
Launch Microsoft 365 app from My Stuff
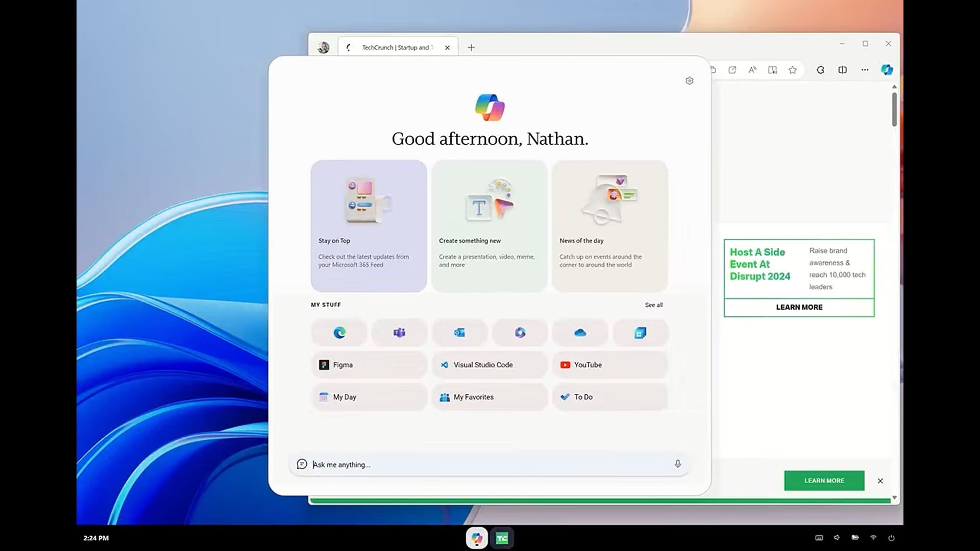[x=520, y=333]
